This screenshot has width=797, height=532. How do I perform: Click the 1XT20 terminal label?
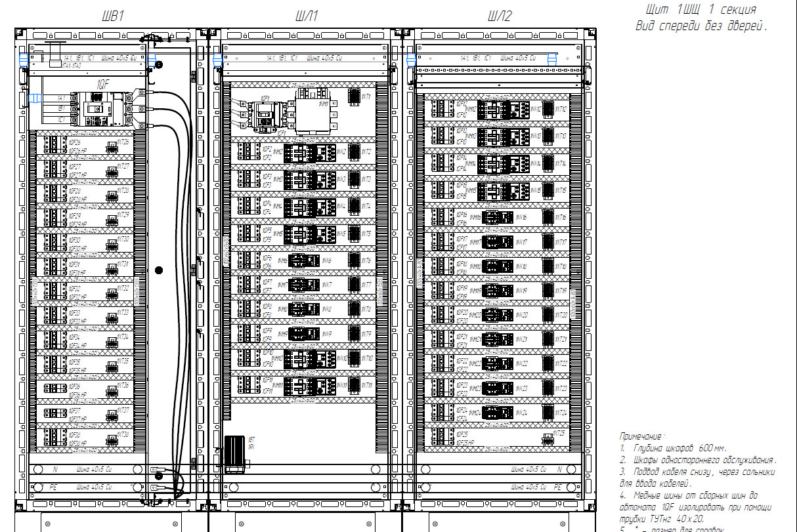point(561,316)
